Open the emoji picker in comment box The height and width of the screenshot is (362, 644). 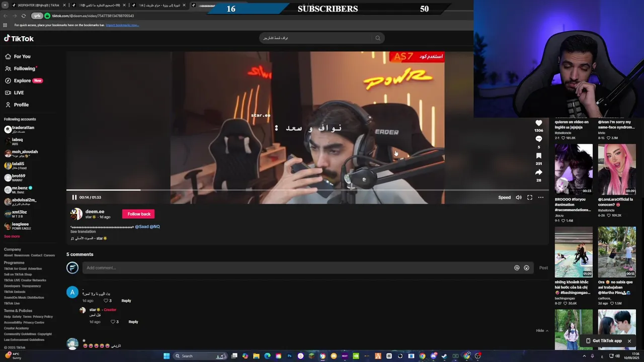tap(527, 267)
